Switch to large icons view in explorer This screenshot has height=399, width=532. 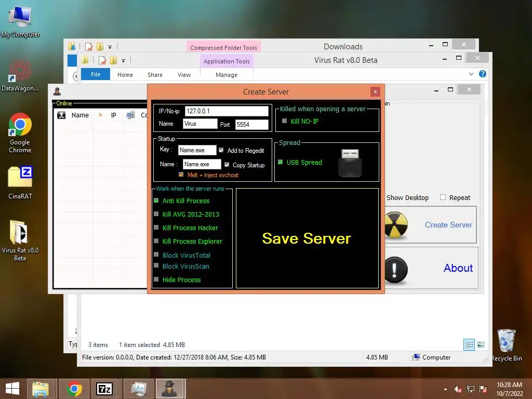481,345
